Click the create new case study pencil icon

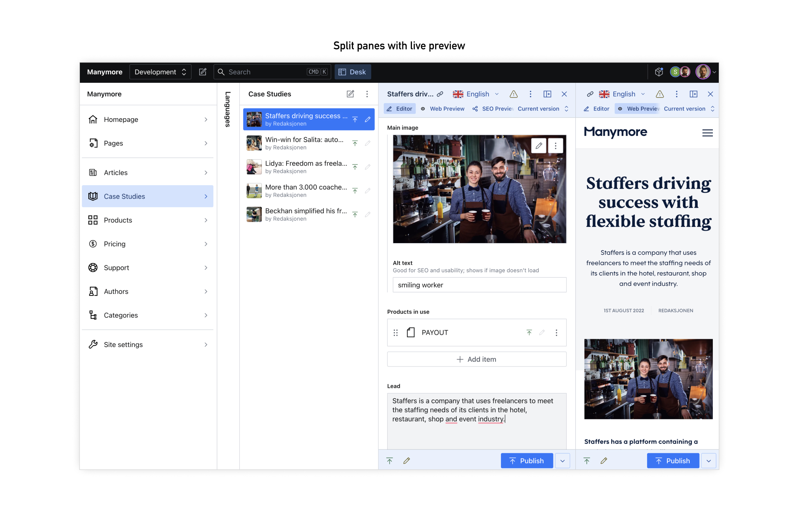pos(350,94)
